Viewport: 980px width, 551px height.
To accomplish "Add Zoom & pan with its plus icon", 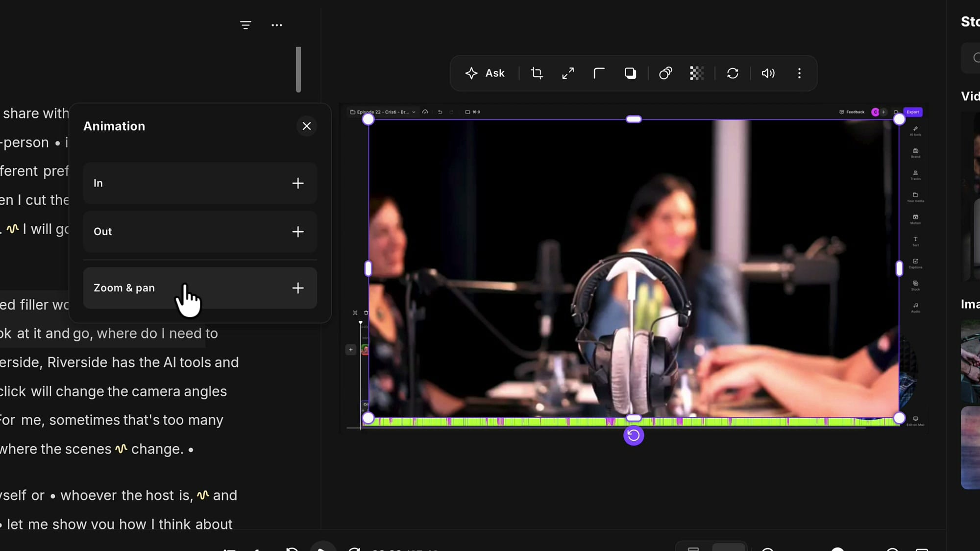I will (298, 288).
